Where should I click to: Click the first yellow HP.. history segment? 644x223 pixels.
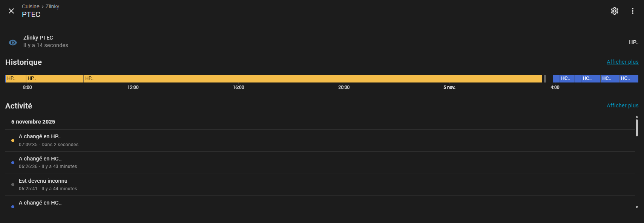[16, 78]
